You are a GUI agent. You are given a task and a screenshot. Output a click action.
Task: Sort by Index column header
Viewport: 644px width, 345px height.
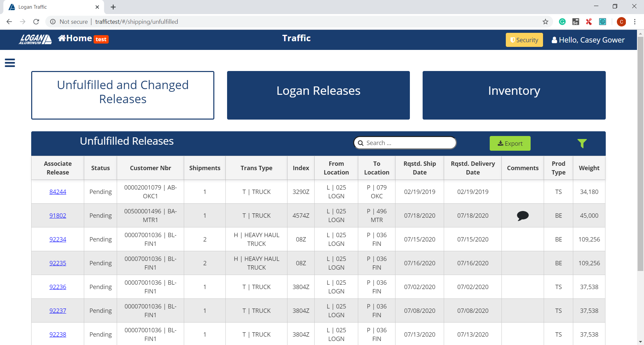point(301,168)
